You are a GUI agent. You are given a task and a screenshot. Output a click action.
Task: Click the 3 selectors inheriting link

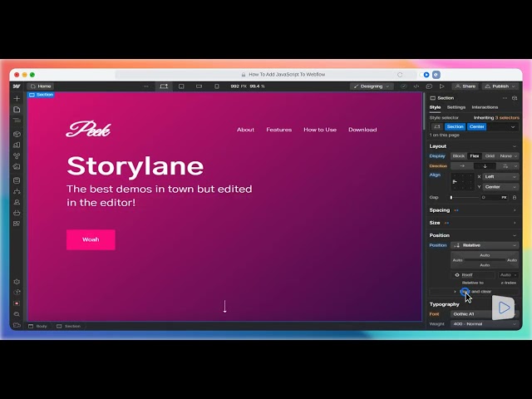coord(507,118)
